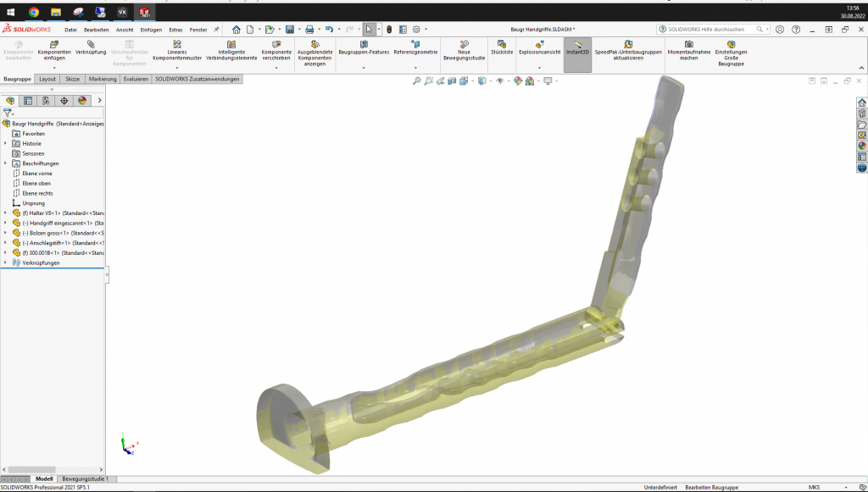Viewport: 868px width, 492px height.
Task: Toggle Ausgeblendete Komponenten anzeigen
Action: click(x=314, y=47)
